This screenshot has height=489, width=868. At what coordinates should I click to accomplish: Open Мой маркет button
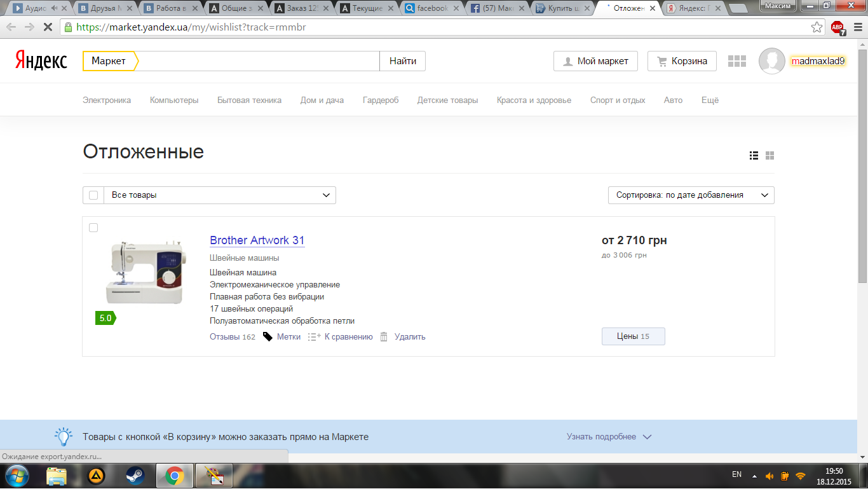(595, 61)
